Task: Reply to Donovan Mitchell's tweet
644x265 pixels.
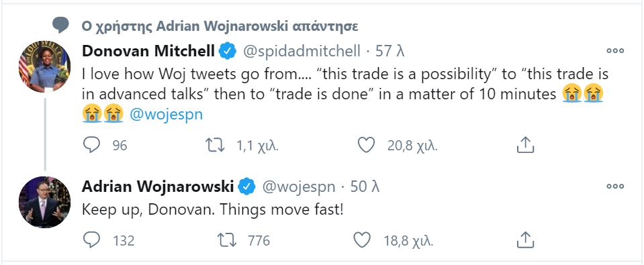Action: point(91,145)
